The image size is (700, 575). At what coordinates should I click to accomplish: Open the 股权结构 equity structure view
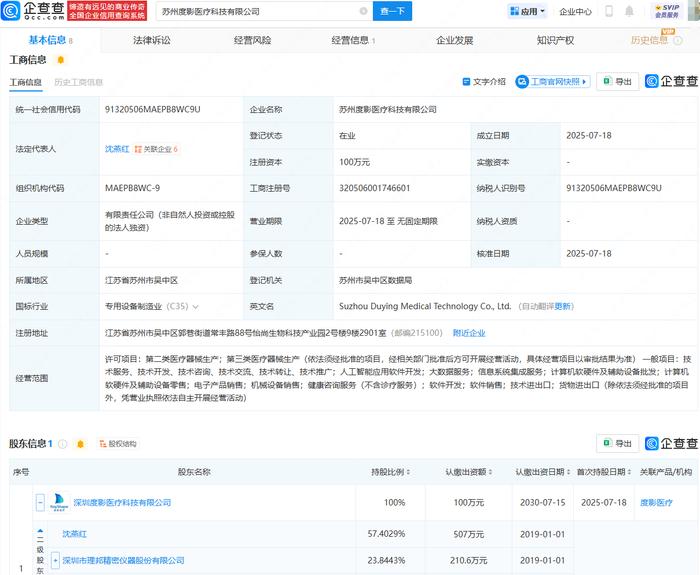pos(118,444)
